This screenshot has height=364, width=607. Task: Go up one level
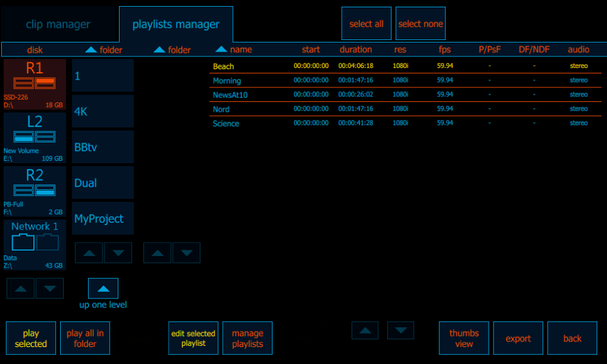(103, 288)
